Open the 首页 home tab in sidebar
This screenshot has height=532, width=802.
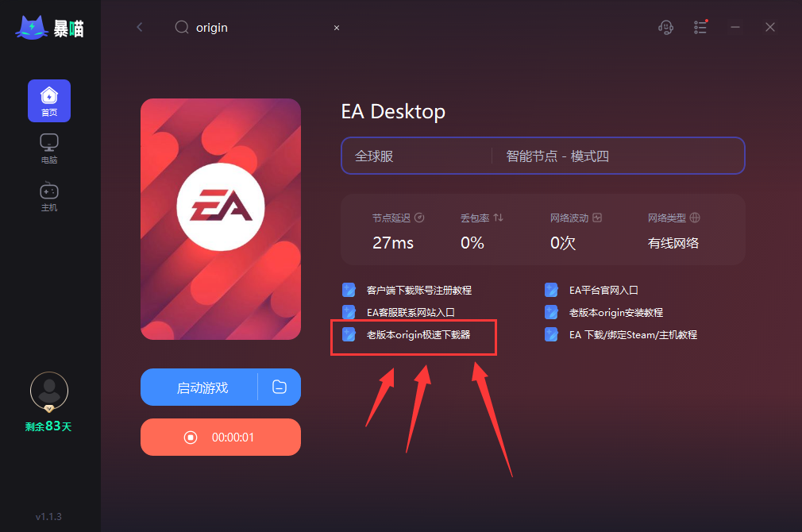click(49, 101)
